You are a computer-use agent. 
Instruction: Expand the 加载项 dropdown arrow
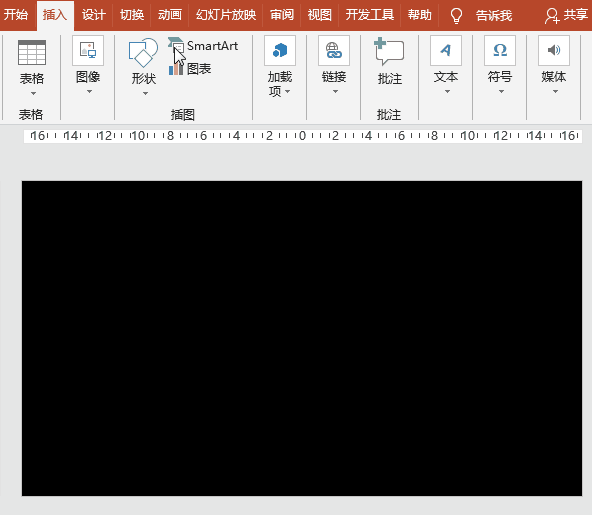288,91
